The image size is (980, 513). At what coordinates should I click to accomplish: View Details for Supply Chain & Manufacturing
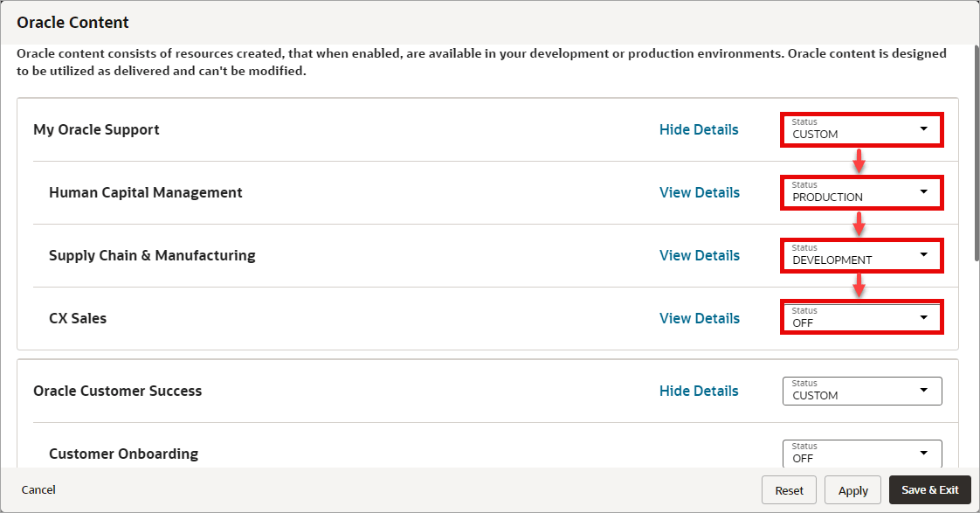click(x=700, y=255)
